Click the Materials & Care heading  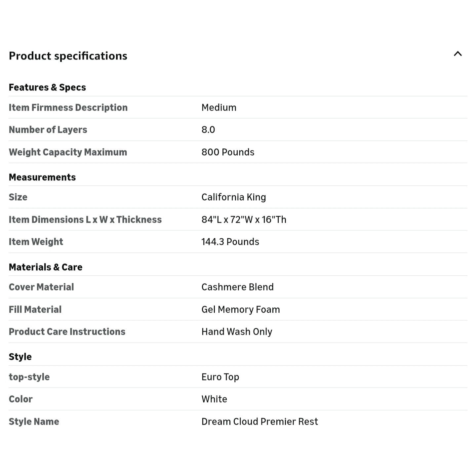click(x=46, y=267)
